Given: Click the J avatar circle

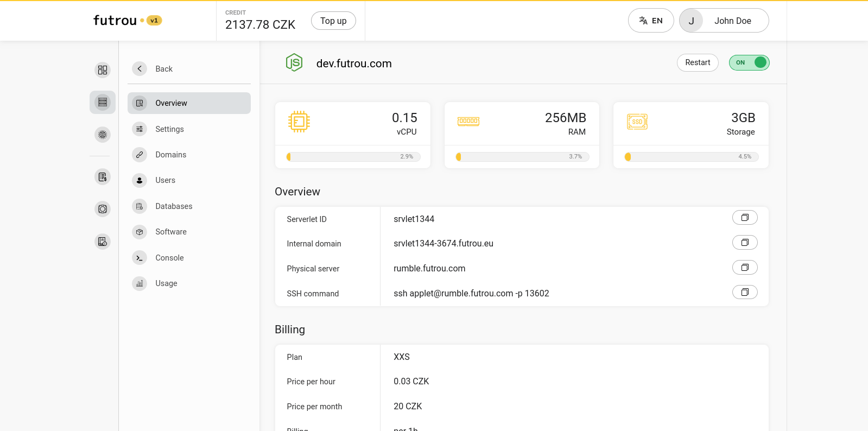Looking at the screenshot, I should 691,21.
